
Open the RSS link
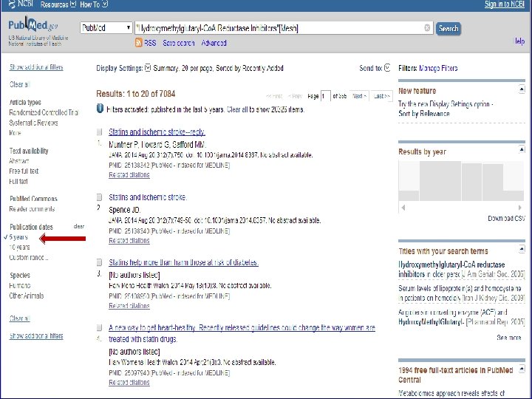150,43
